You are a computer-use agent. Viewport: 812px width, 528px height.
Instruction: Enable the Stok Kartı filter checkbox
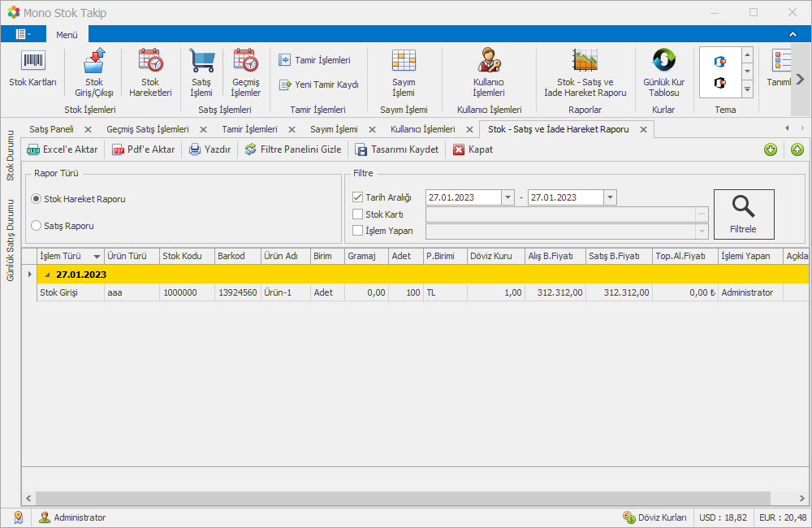tap(358, 214)
